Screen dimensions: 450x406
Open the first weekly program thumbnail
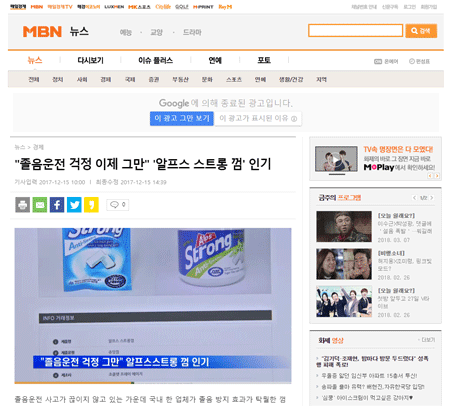pyautogui.click(x=344, y=226)
